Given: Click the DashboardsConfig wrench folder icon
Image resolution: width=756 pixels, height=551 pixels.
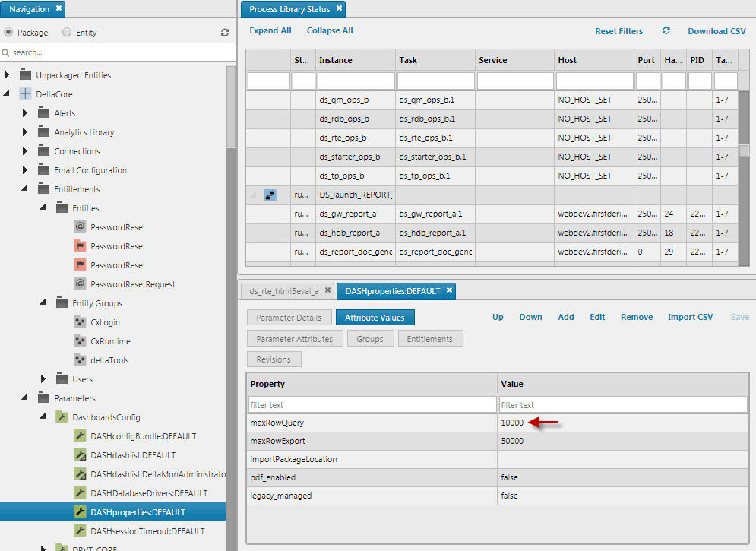Looking at the screenshot, I should (x=62, y=417).
